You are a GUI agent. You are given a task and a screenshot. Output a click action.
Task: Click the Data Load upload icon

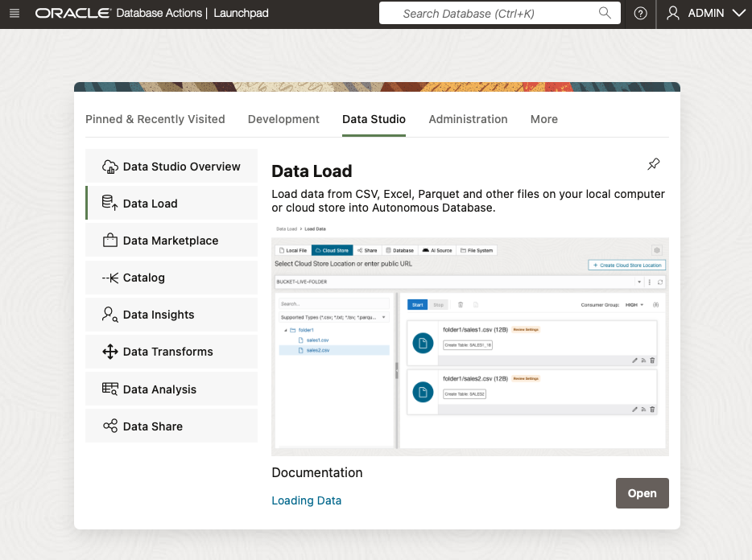coord(109,203)
